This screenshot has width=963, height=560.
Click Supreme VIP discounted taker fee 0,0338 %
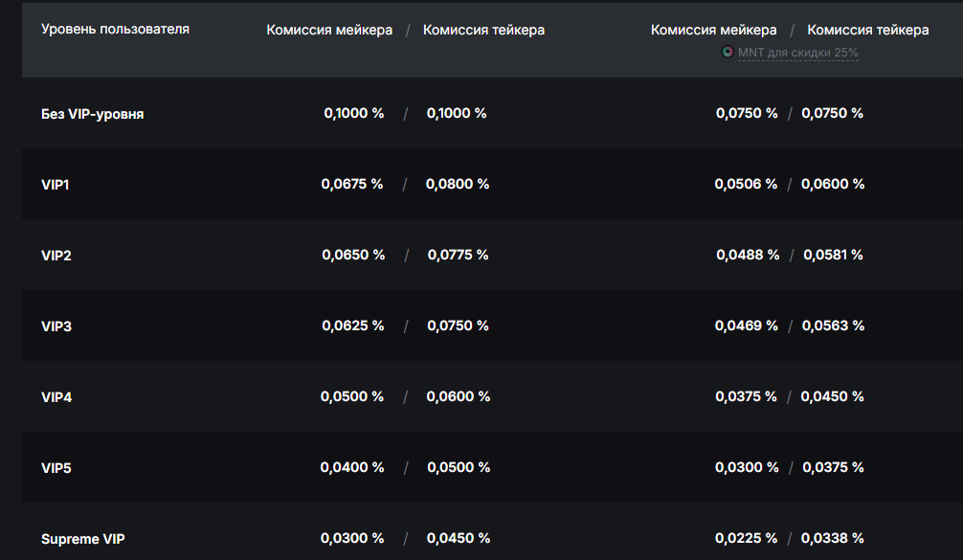[x=833, y=538]
